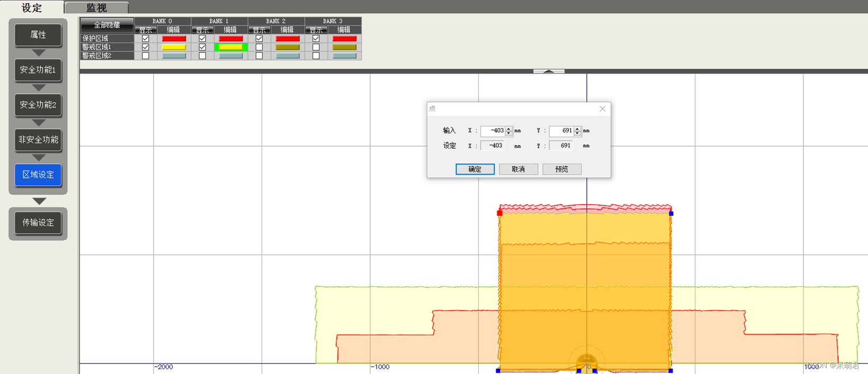Edit BANK 2 警戒区域1 olive swatch

288,47
